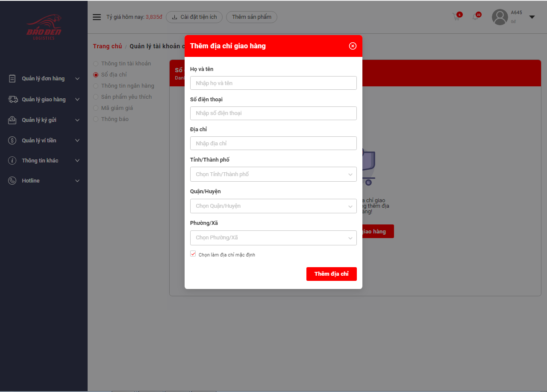Click the Họ và tên input field

(x=273, y=83)
